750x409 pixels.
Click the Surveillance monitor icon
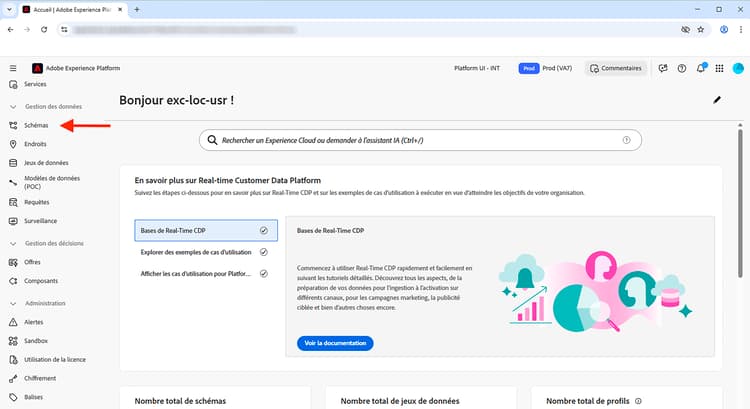pos(13,221)
